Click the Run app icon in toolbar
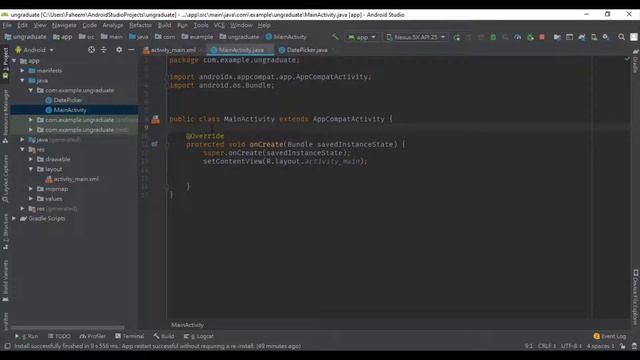The image size is (640, 360). click(x=456, y=37)
